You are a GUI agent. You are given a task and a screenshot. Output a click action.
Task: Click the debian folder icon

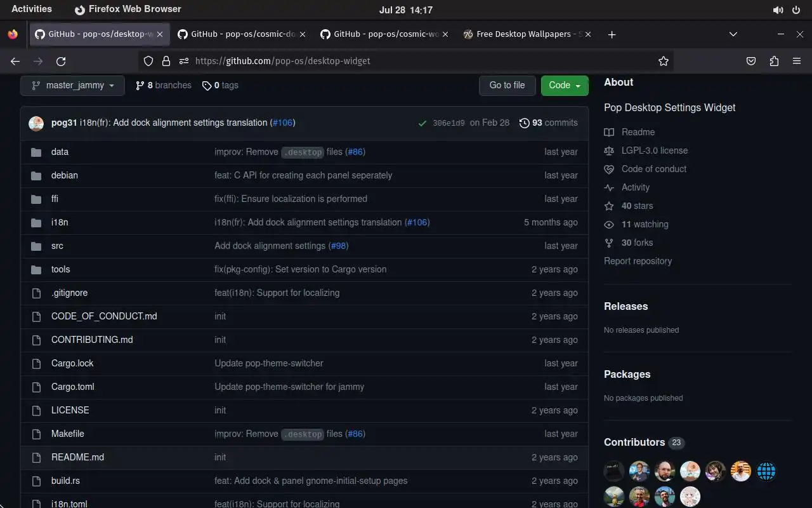point(36,175)
